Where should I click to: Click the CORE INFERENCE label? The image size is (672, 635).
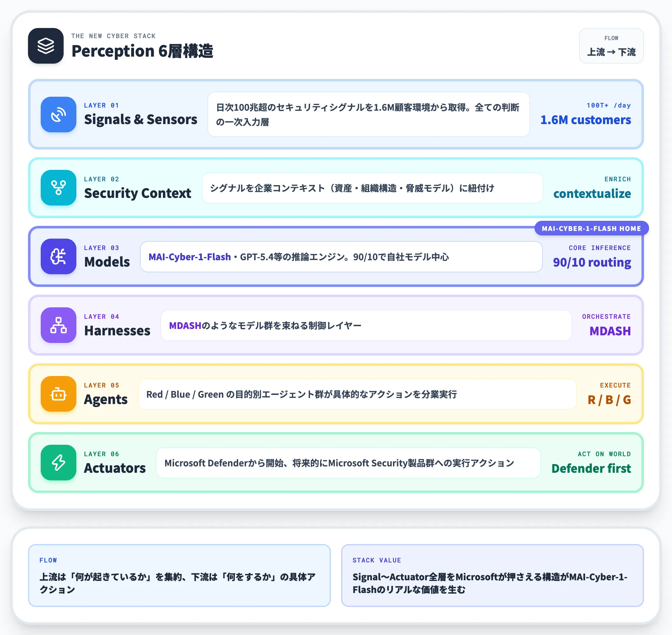click(x=600, y=248)
